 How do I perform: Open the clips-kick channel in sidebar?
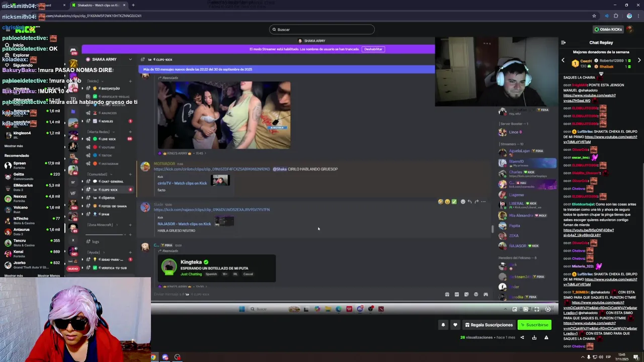click(109, 190)
